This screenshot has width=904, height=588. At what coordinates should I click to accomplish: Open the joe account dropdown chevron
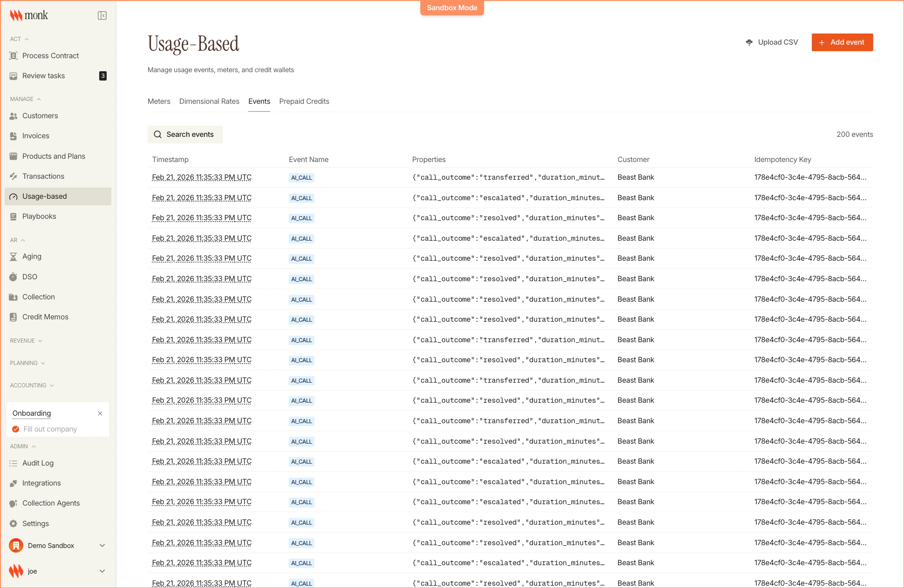coord(102,571)
